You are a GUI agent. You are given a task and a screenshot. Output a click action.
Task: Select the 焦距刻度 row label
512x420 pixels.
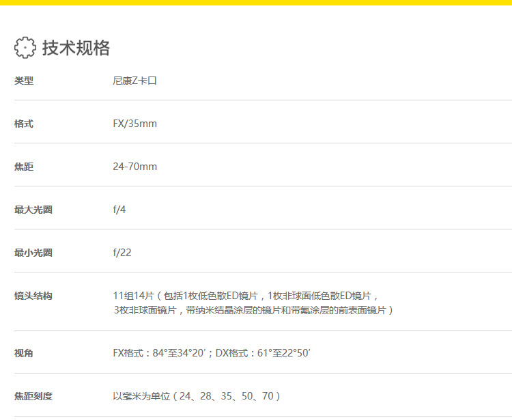pos(33,396)
